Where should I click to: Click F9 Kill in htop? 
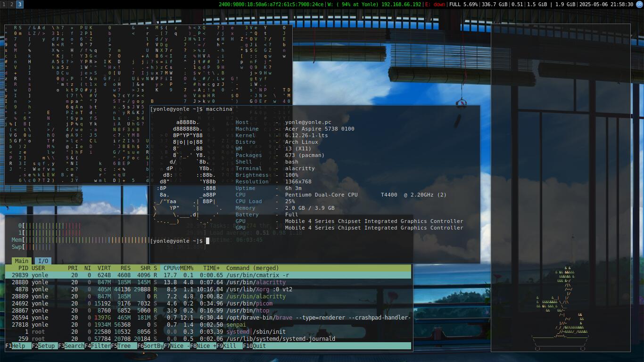230,346
